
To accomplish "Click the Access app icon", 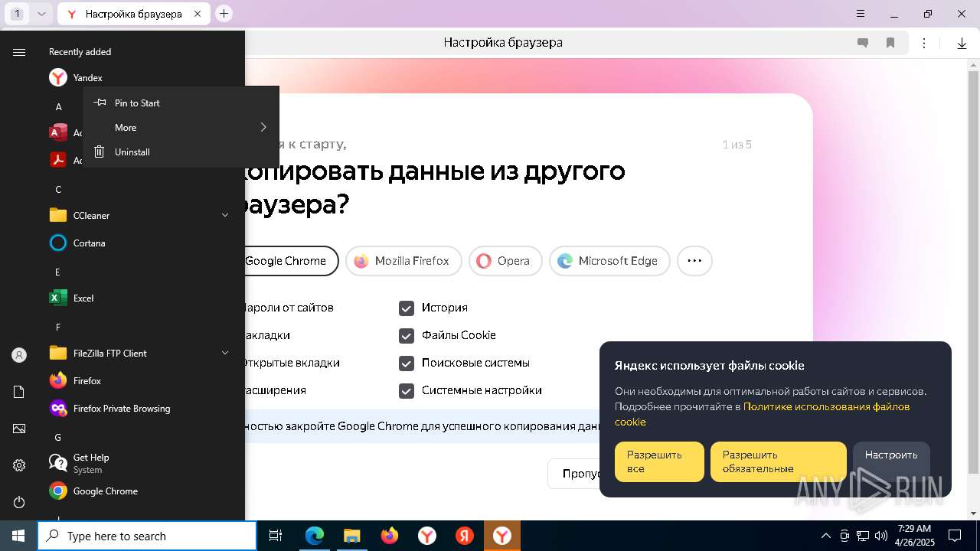I will (57, 132).
